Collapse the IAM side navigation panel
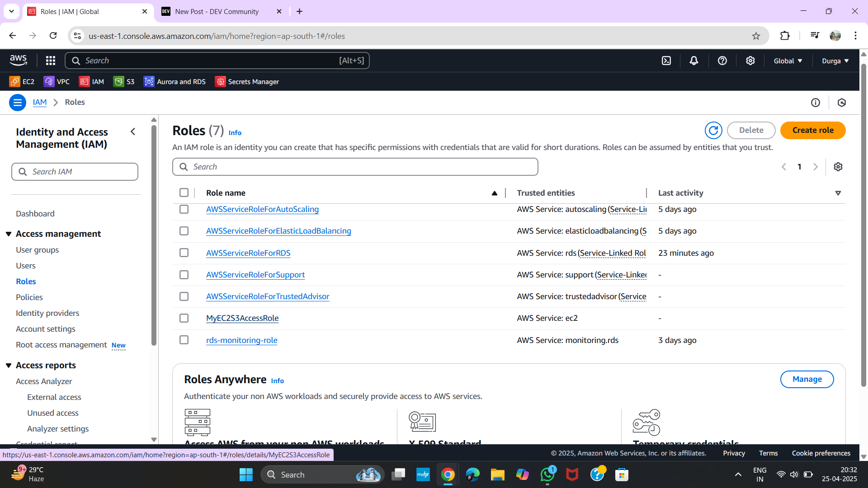Viewport: 868px width, 488px height. (x=133, y=131)
